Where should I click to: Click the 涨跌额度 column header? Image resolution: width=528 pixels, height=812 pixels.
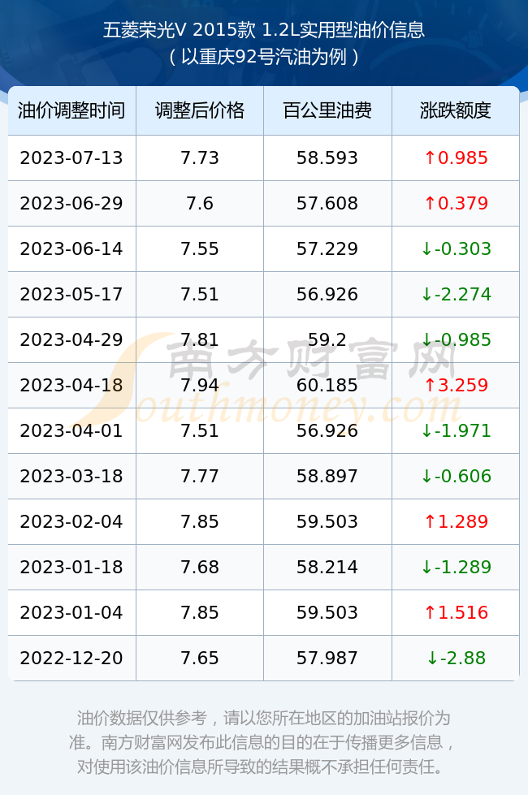click(x=456, y=110)
